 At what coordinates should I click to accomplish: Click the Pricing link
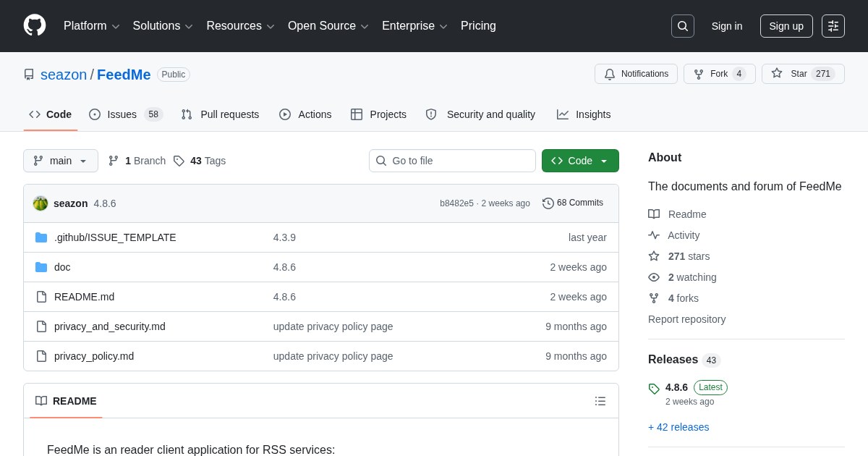478,26
